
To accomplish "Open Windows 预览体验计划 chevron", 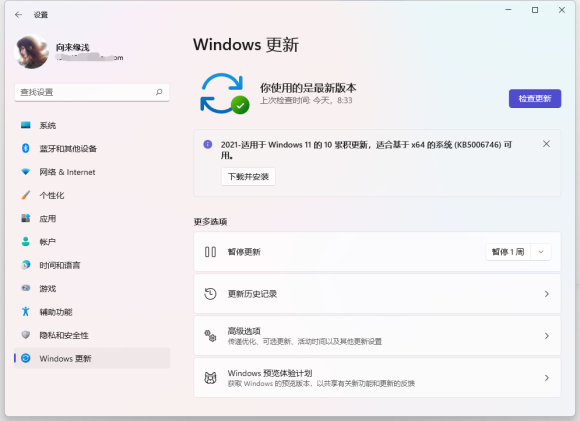I will click(x=547, y=378).
